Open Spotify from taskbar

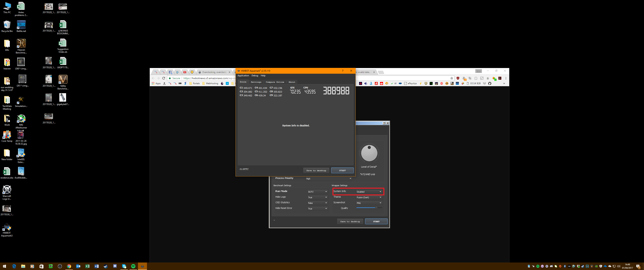[x=133, y=266]
